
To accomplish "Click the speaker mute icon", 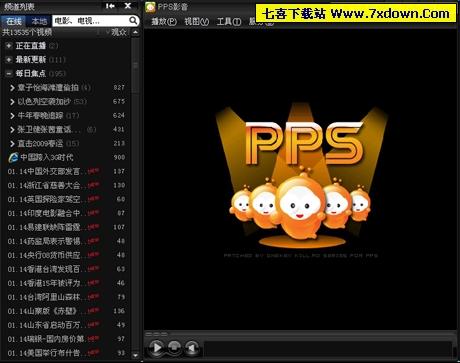I will pos(192,348).
